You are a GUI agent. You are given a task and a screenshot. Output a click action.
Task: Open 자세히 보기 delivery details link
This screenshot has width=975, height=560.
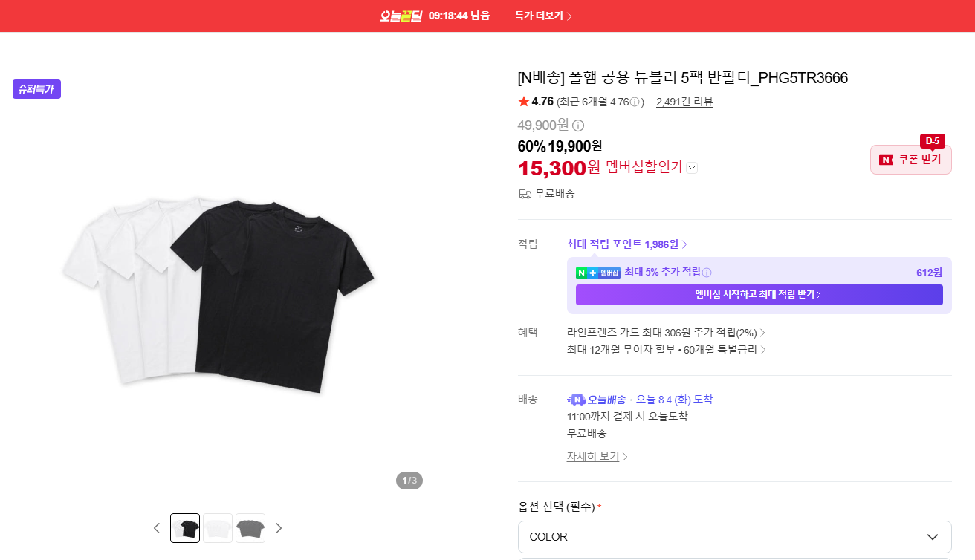597,457
